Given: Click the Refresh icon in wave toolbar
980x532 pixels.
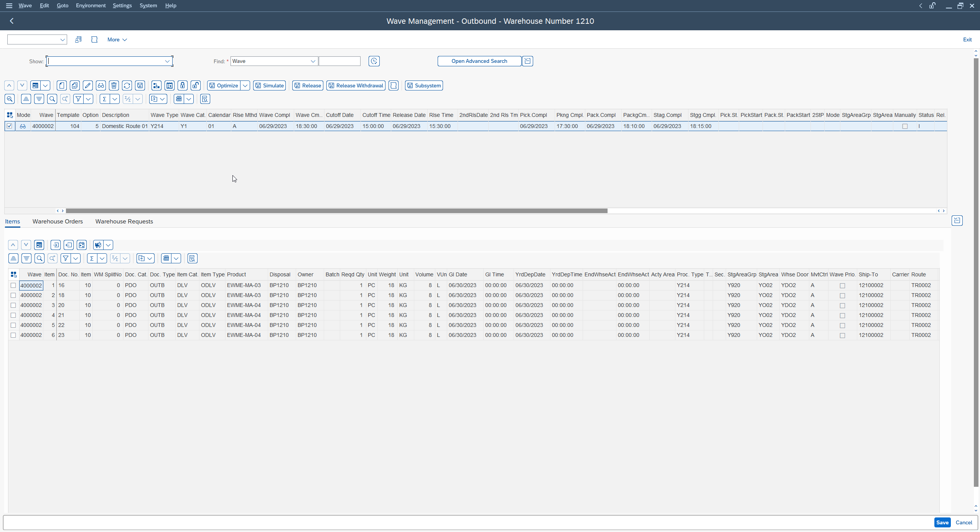Looking at the screenshot, I should click(x=127, y=85).
